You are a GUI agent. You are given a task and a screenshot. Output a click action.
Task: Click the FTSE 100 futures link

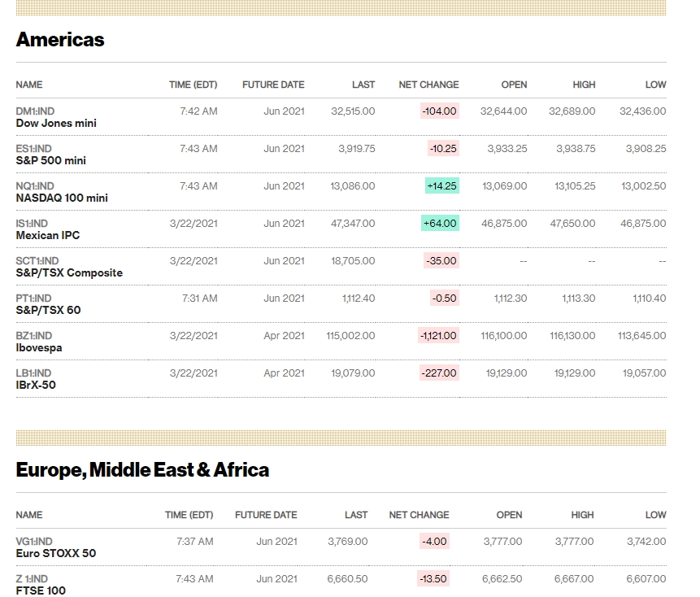[41, 590]
